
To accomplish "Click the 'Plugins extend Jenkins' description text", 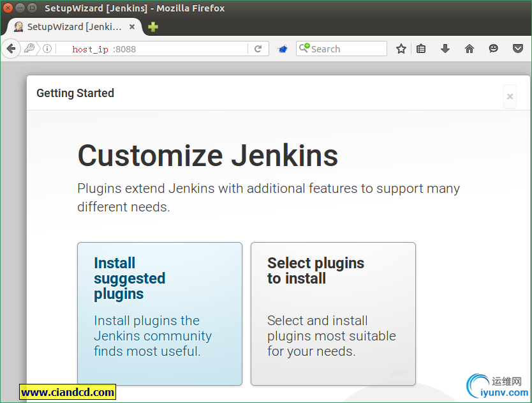I will click(269, 197).
